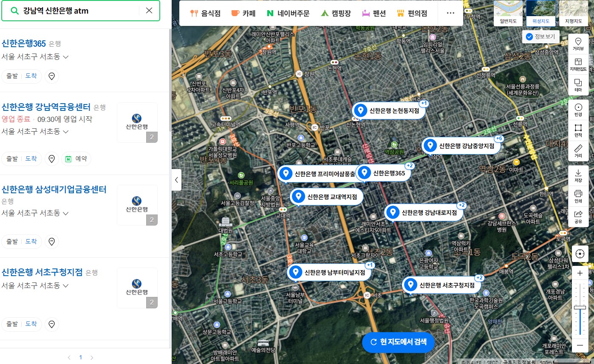The height and width of the screenshot is (364, 594).
Task: Collapse the search results side panel
Action: point(176,180)
